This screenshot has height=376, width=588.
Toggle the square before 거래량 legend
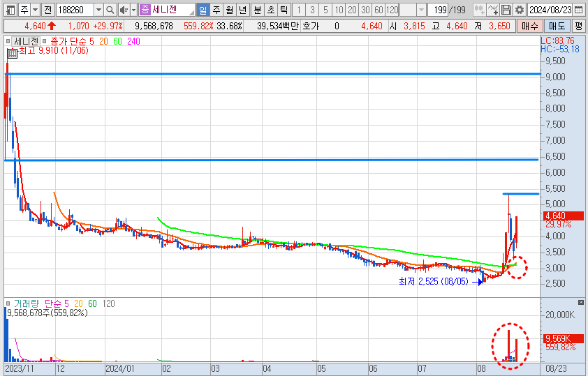tap(8, 303)
